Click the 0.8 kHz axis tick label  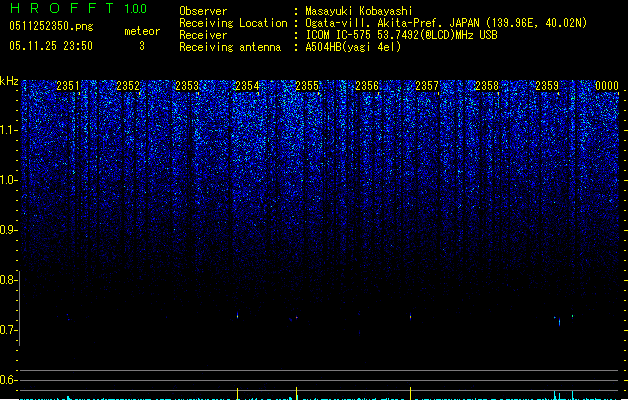(8, 280)
